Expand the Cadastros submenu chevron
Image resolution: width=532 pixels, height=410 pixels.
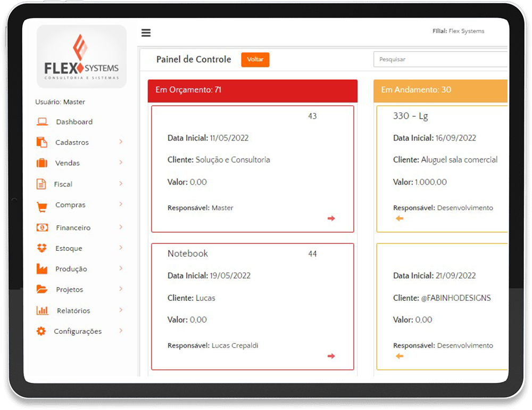point(121,142)
